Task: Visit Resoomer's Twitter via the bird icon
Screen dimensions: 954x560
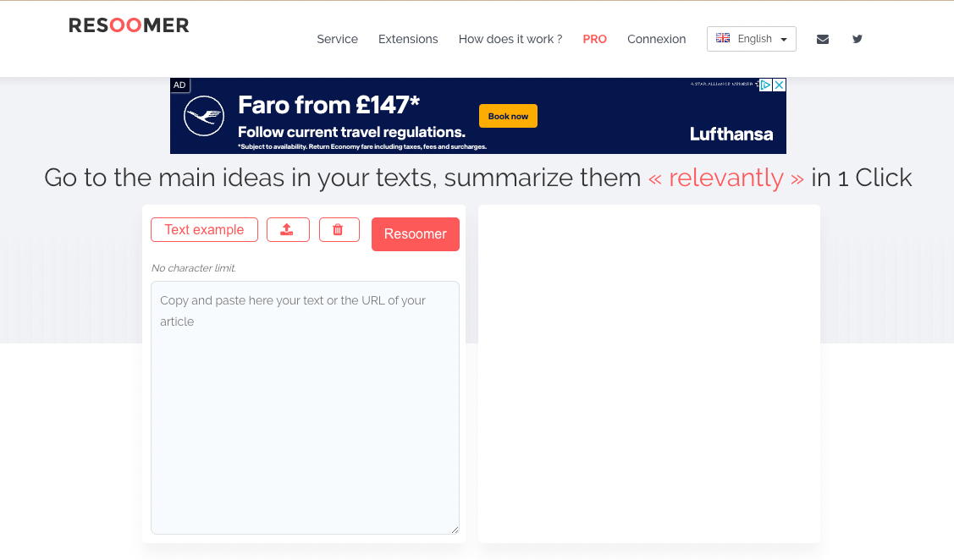Action: pyautogui.click(x=857, y=39)
